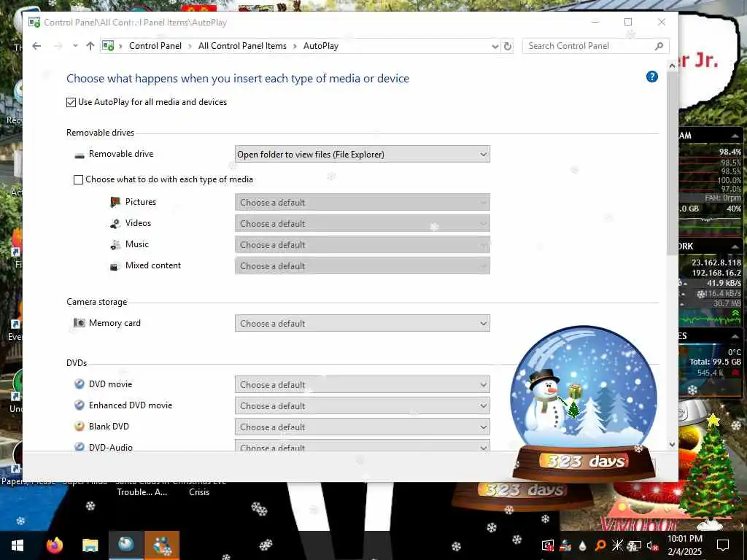Click the Refresh button in address bar

tap(508, 46)
